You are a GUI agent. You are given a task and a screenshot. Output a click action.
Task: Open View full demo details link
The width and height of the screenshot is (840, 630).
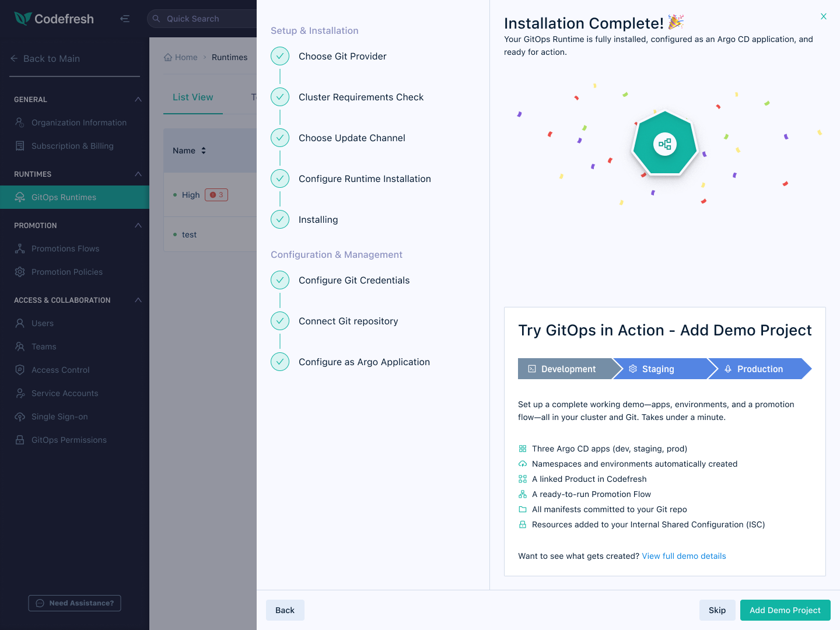coord(684,556)
